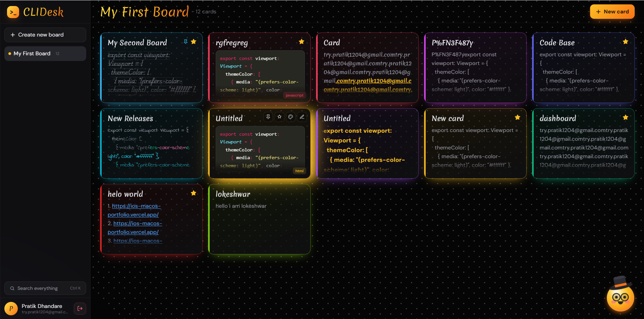This screenshot has height=319, width=644.
Task: Open color palette on hovered Untitled card
Action: [x=291, y=117]
